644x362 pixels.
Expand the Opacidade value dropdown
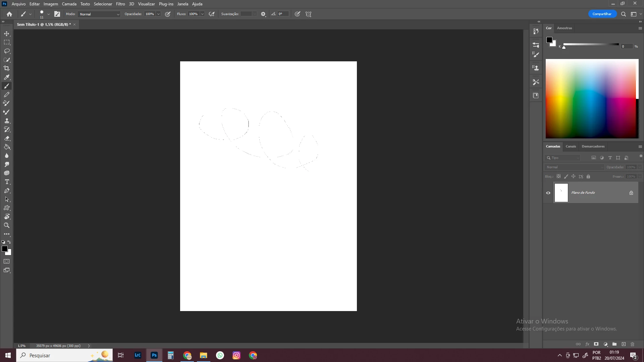click(158, 14)
